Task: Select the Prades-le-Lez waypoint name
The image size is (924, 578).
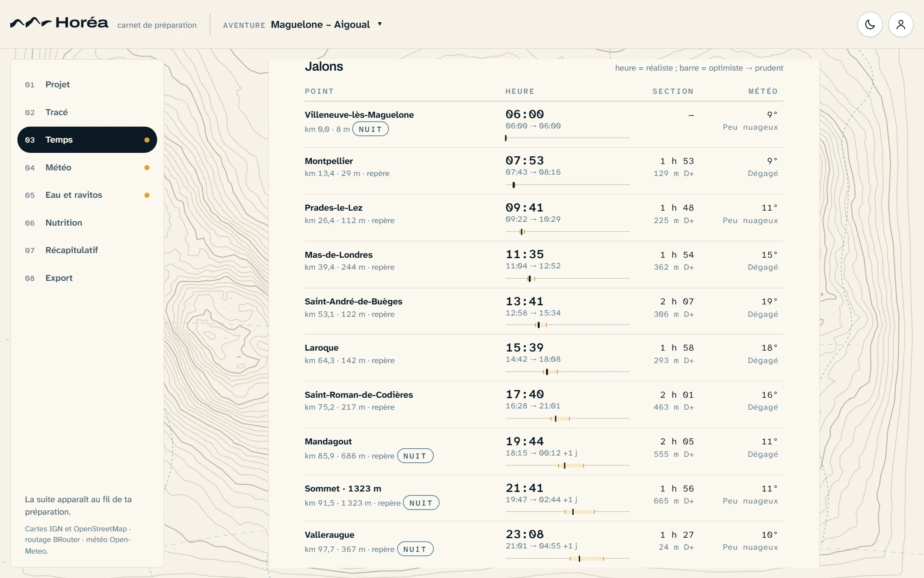Action: click(x=333, y=208)
